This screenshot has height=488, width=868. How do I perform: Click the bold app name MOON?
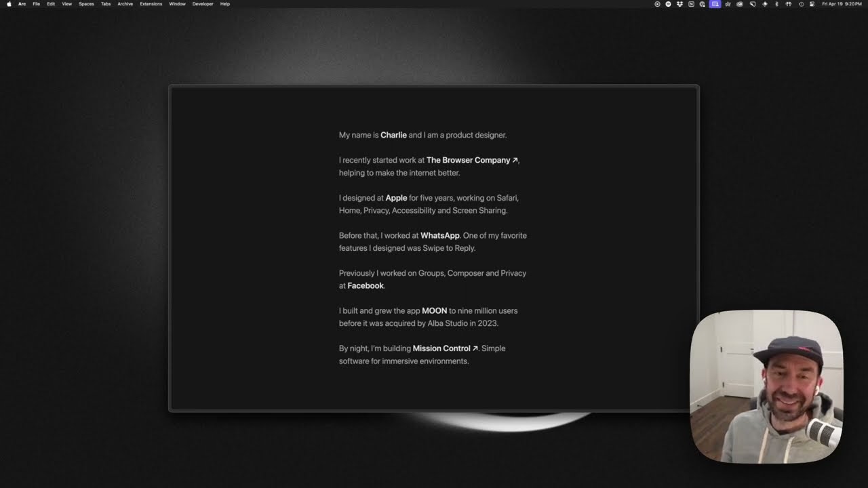435,311
